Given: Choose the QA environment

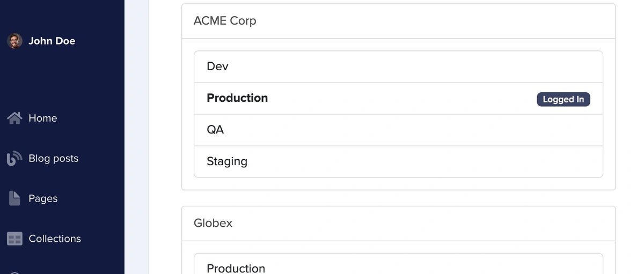Looking at the screenshot, I should 215,130.
